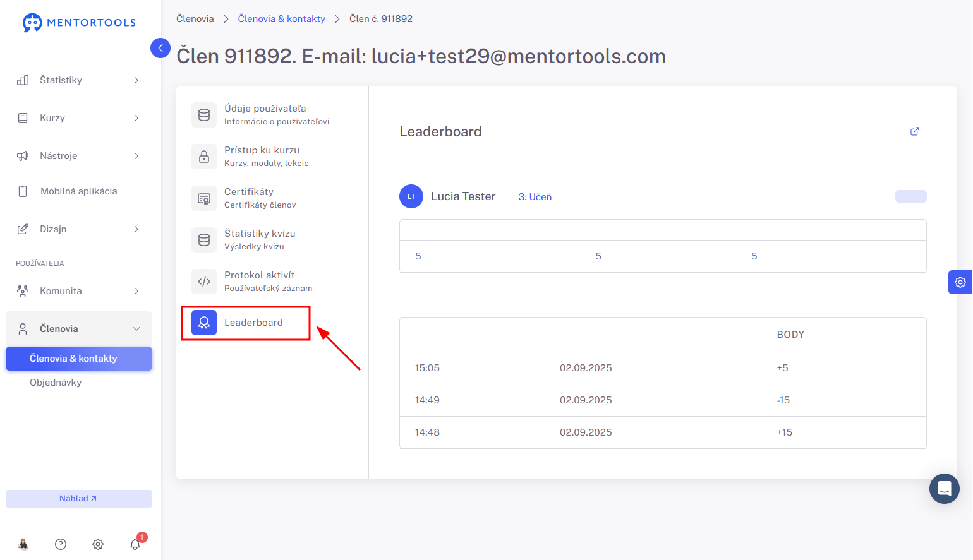Open Objednávky in the sidebar

56,383
